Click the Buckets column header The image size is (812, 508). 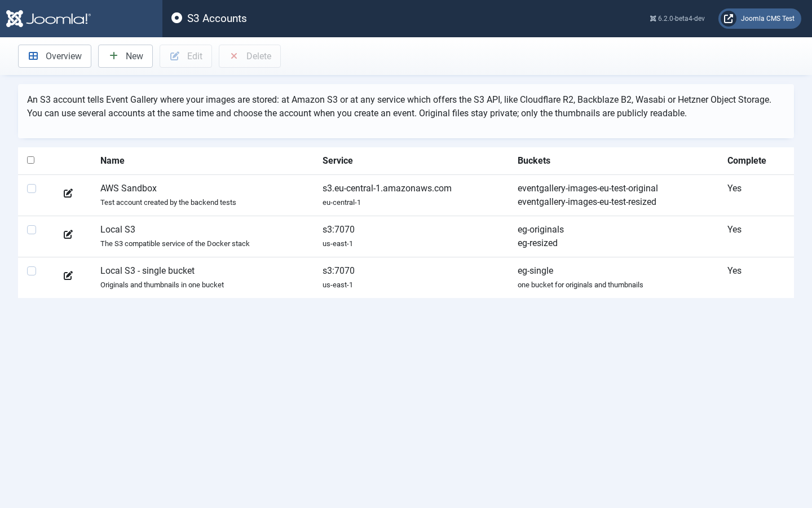534,160
